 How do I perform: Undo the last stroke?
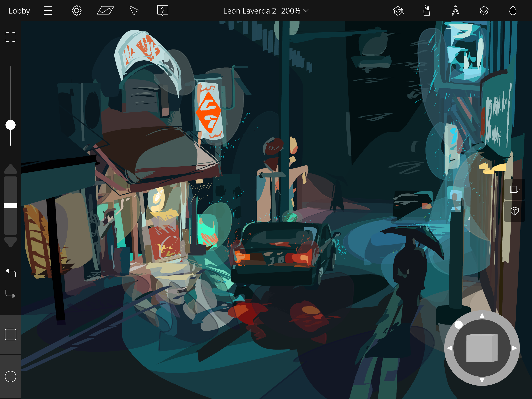[x=11, y=272]
